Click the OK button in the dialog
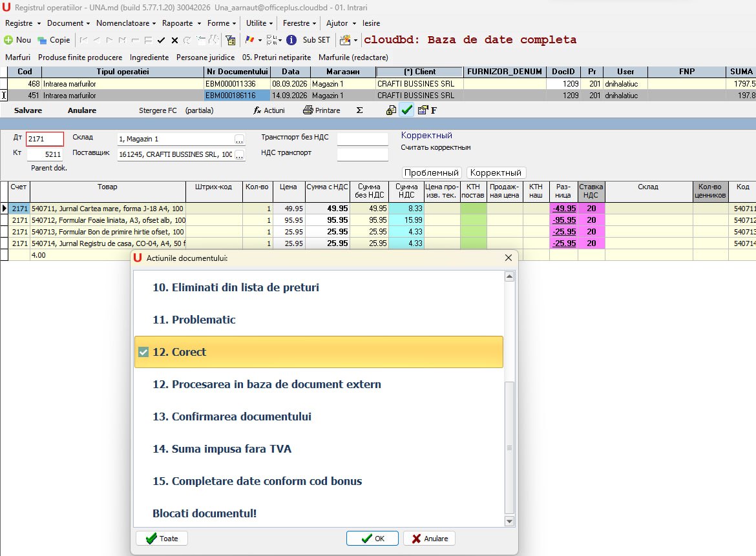 tap(372, 539)
